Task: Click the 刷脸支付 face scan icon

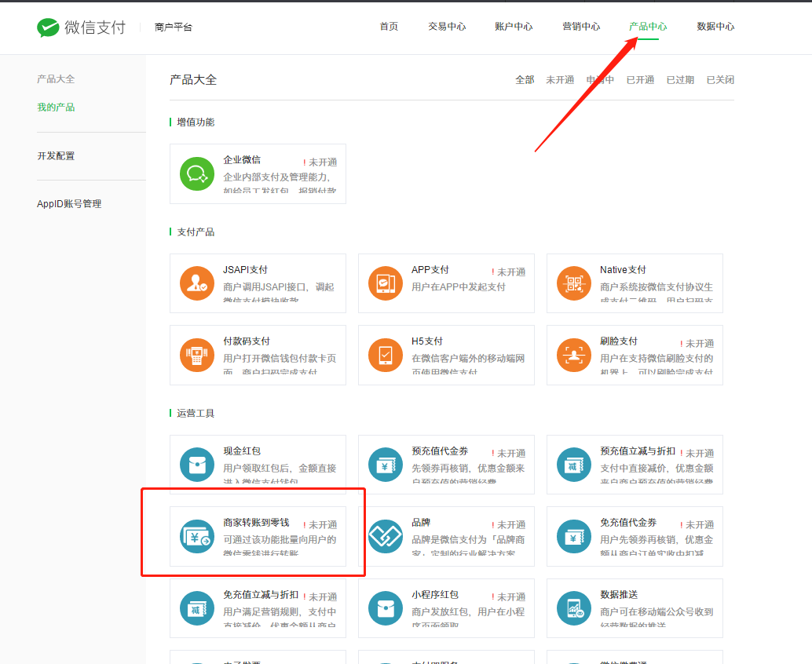Action: 573,355
